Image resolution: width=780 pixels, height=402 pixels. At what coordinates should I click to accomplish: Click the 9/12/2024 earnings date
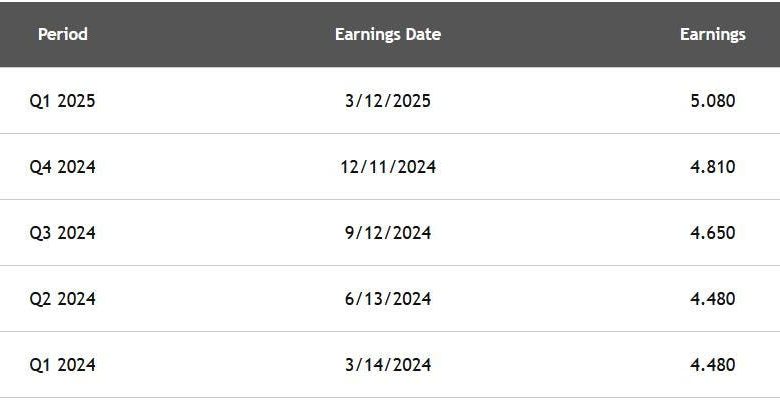[388, 233]
